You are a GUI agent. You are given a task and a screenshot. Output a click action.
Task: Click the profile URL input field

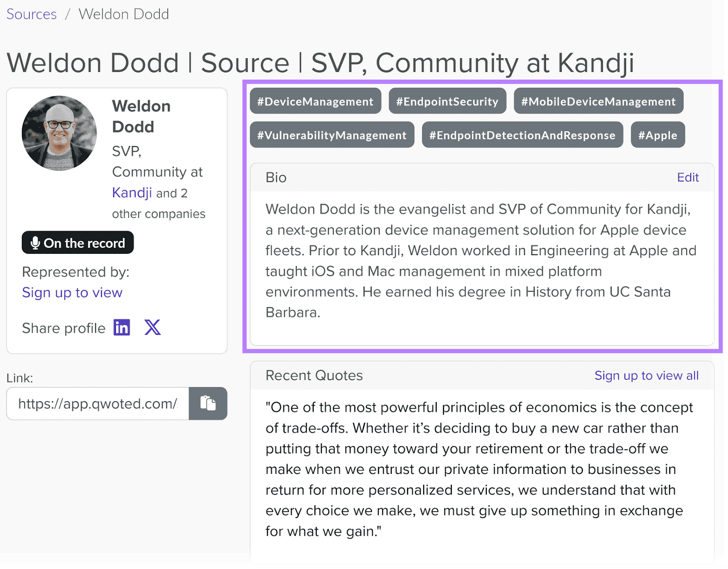97,403
